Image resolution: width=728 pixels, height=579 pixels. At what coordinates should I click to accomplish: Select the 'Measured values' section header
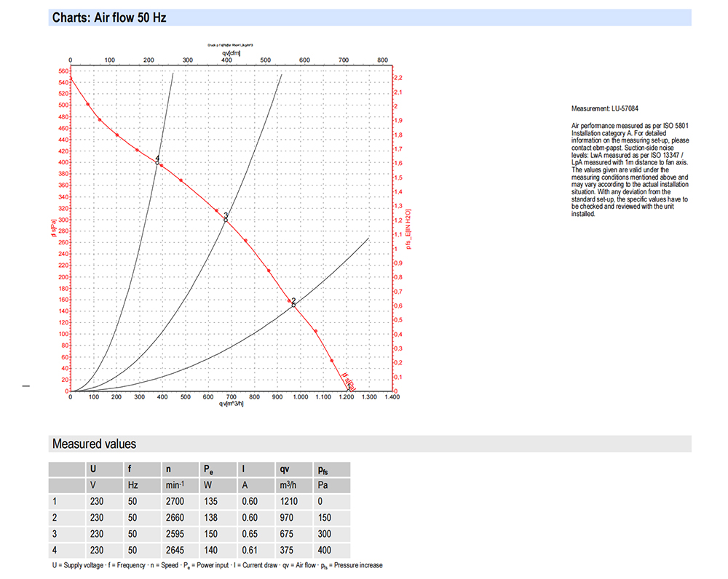point(94,444)
